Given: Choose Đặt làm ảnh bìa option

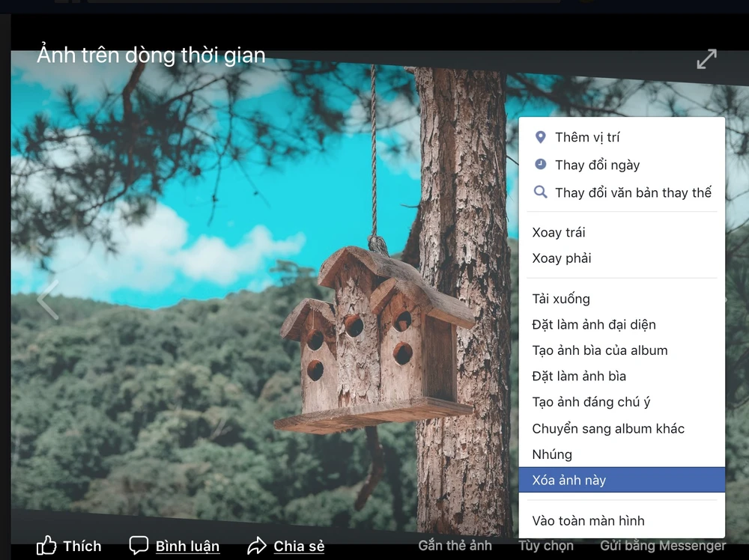Looking at the screenshot, I should point(579,376).
